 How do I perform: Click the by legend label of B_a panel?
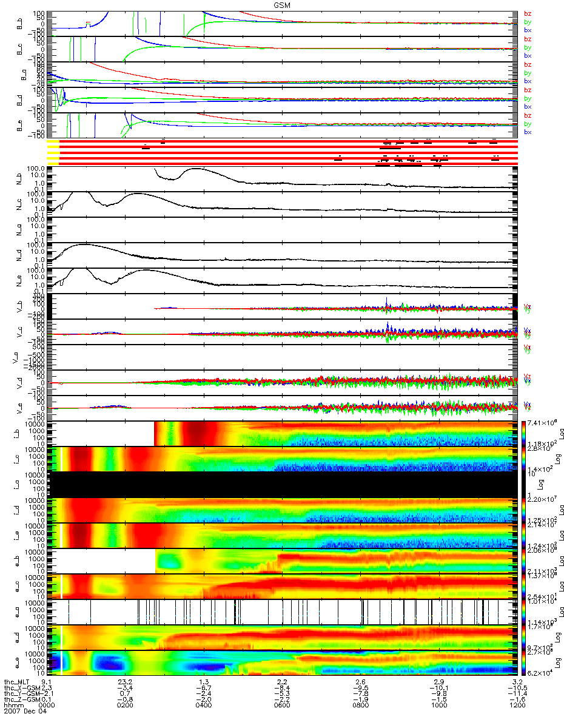tap(528, 73)
